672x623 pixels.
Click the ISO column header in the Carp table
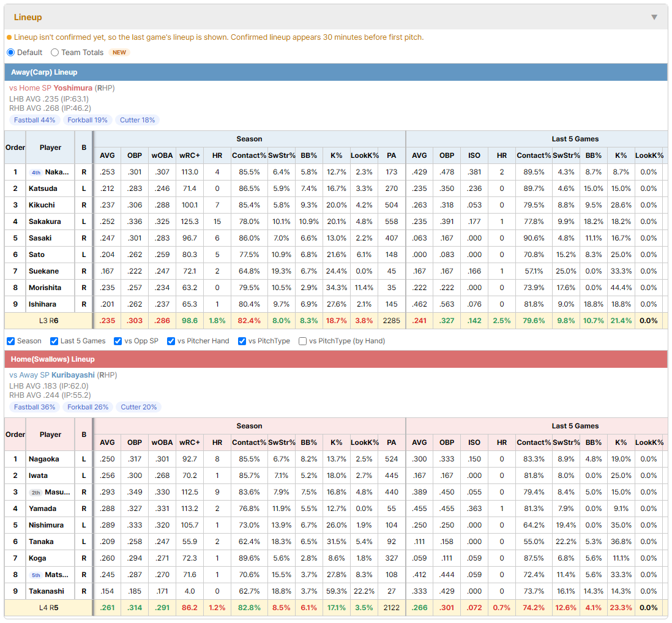[x=474, y=155]
